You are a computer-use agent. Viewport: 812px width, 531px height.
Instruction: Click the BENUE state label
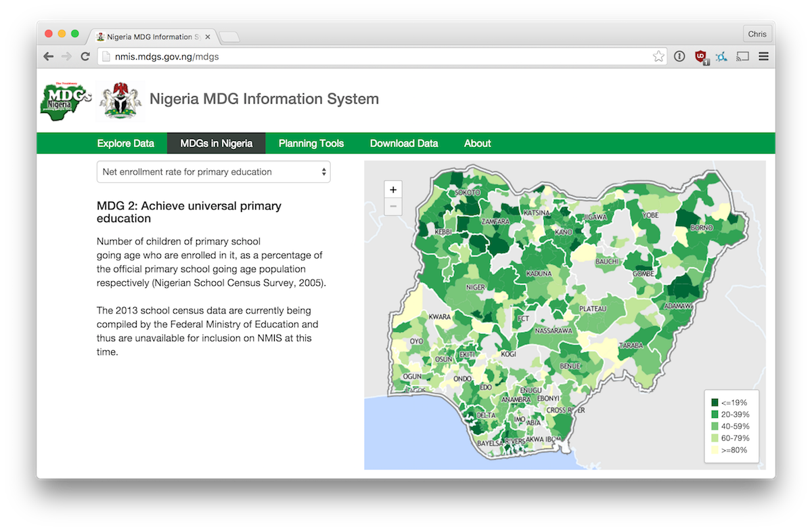click(570, 366)
